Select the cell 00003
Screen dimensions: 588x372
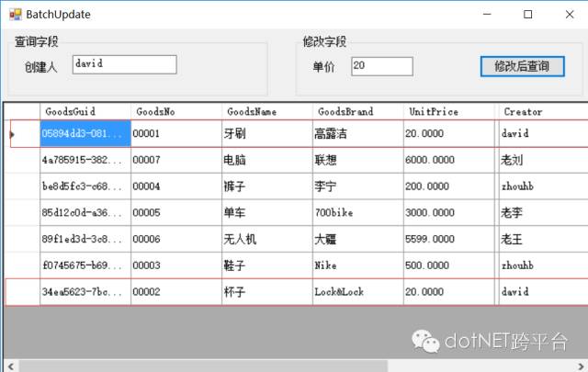176,265
